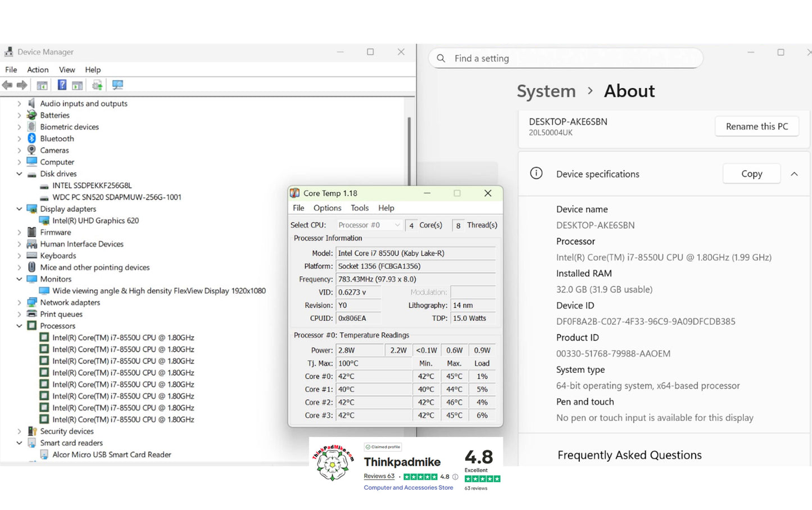Viewport: 812px width, 510px height.
Task: Click the Firmware category icon
Action: click(31, 232)
